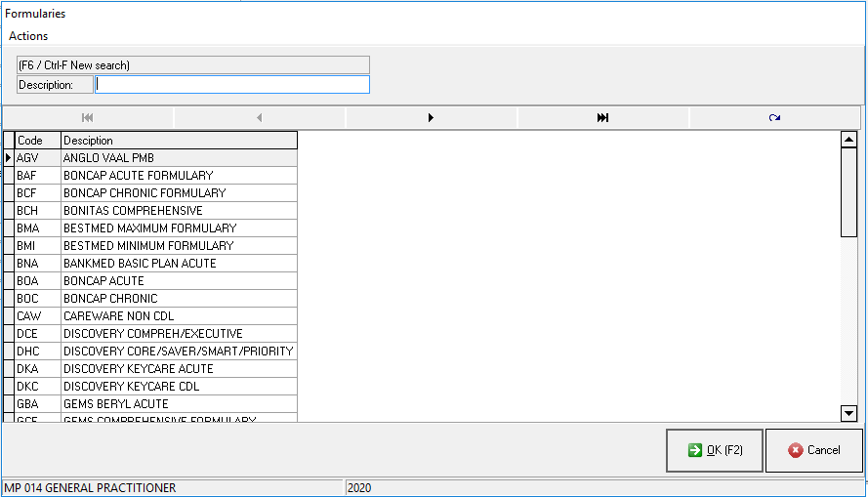Click the BOA code cell
The image size is (868, 497).
tap(38, 281)
